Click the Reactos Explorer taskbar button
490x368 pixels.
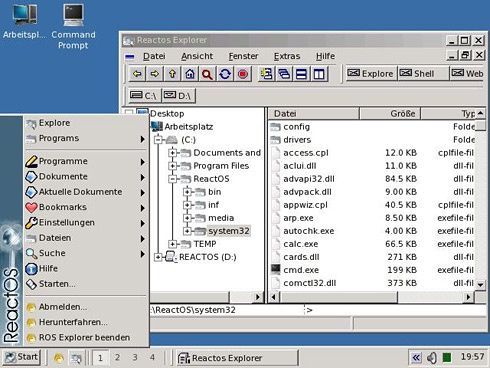click(x=237, y=358)
